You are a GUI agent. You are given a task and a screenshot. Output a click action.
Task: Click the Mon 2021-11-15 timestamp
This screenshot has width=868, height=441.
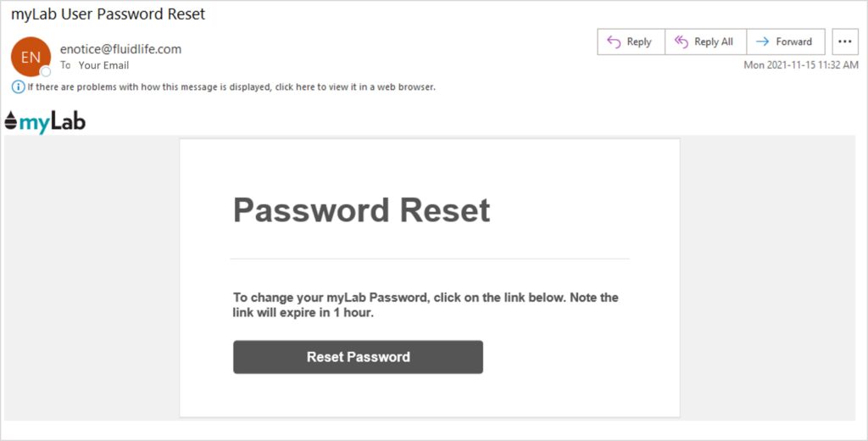click(800, 65)
